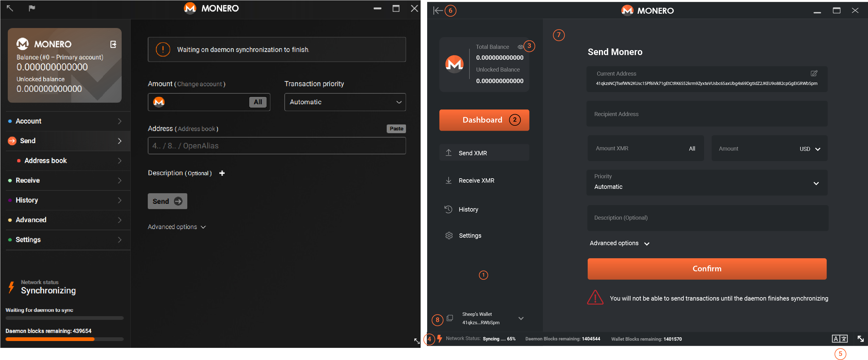
Task: Open the Priority Automatic dropdown in the right window
Action: [x=707, y=182]
